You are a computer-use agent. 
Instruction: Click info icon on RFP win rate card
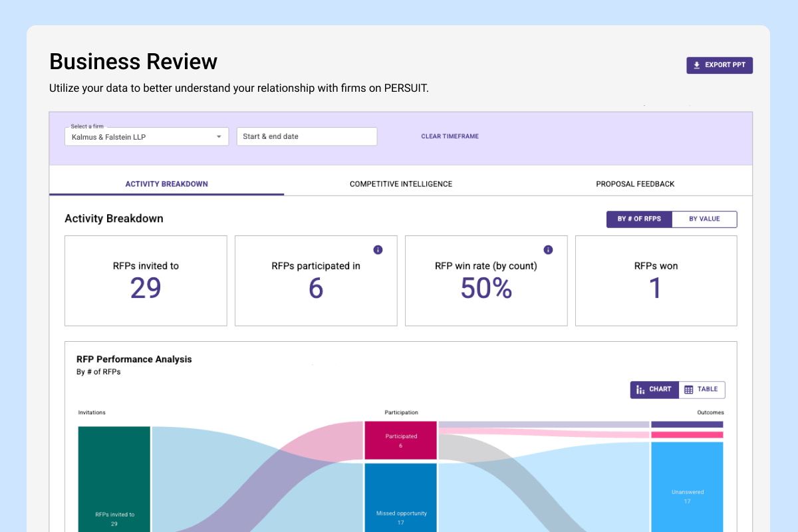tap(548, 250)
